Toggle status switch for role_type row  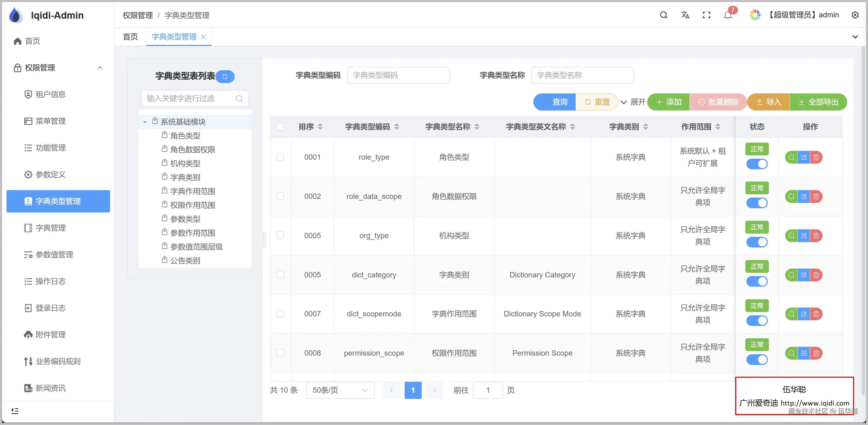coord(757,164)
